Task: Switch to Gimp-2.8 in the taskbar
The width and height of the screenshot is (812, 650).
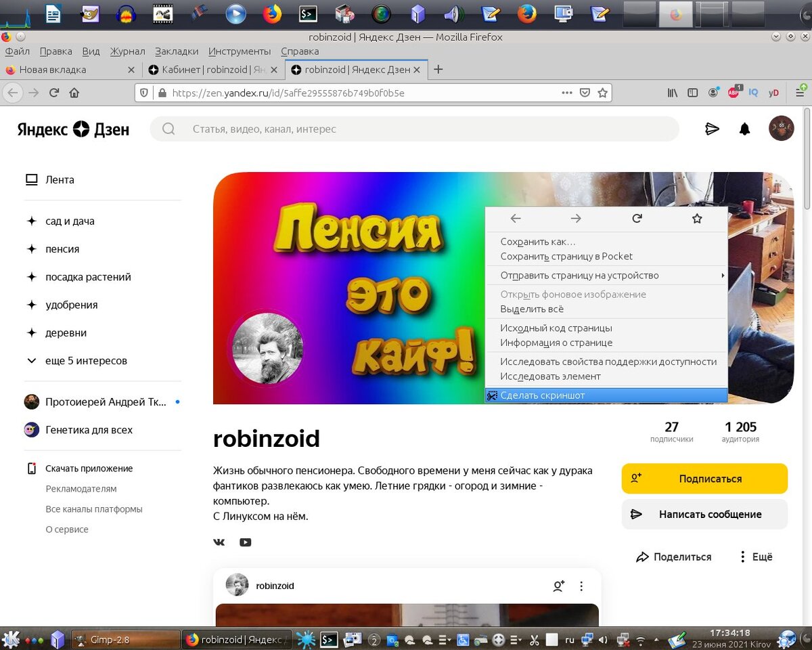Action: coord(125,639)
